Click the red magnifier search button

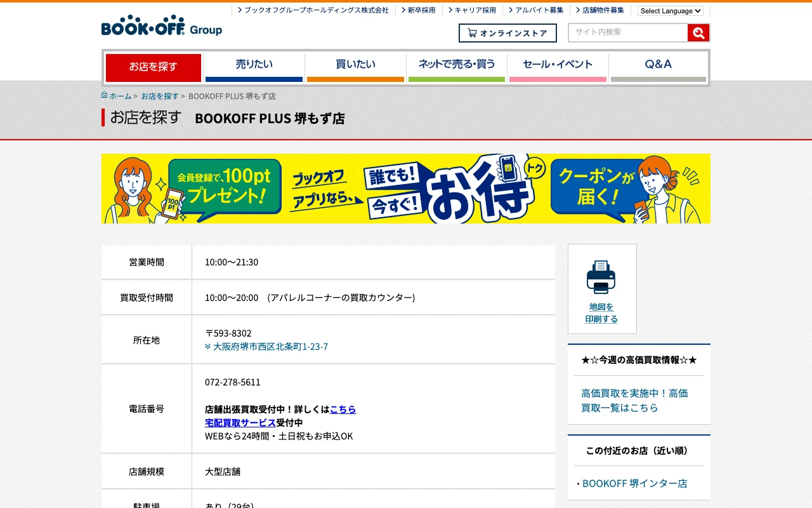point(698,33)
